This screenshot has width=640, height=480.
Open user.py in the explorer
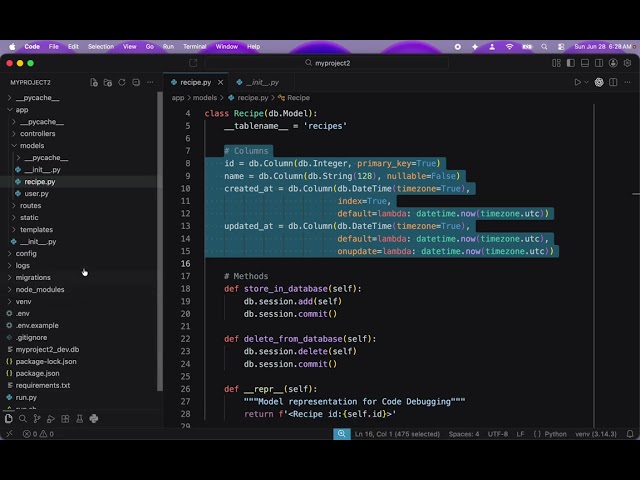36,193
